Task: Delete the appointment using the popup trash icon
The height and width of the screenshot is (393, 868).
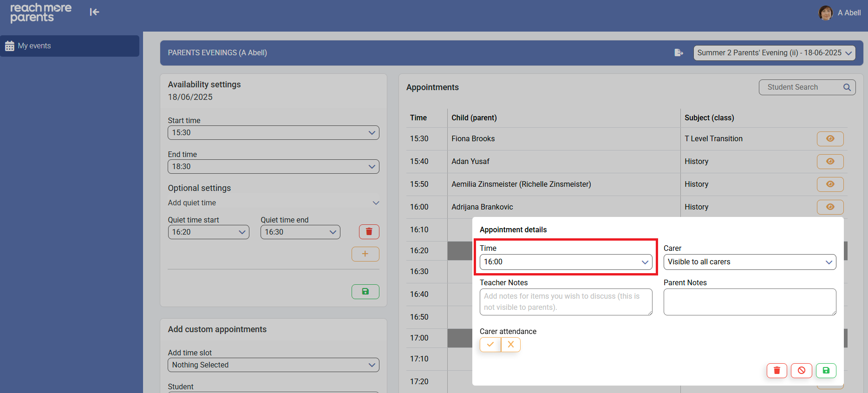Action: (777, 371)
